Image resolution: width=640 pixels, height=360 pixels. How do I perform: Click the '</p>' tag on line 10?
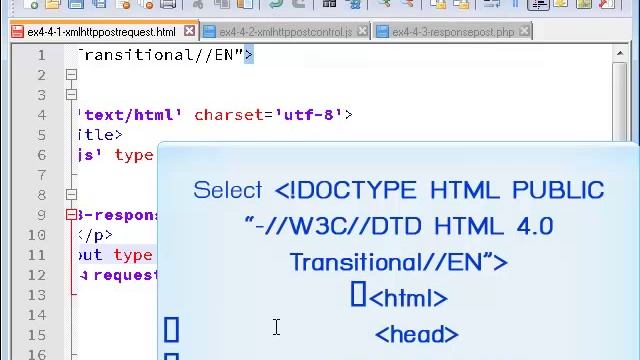(95, 235)
